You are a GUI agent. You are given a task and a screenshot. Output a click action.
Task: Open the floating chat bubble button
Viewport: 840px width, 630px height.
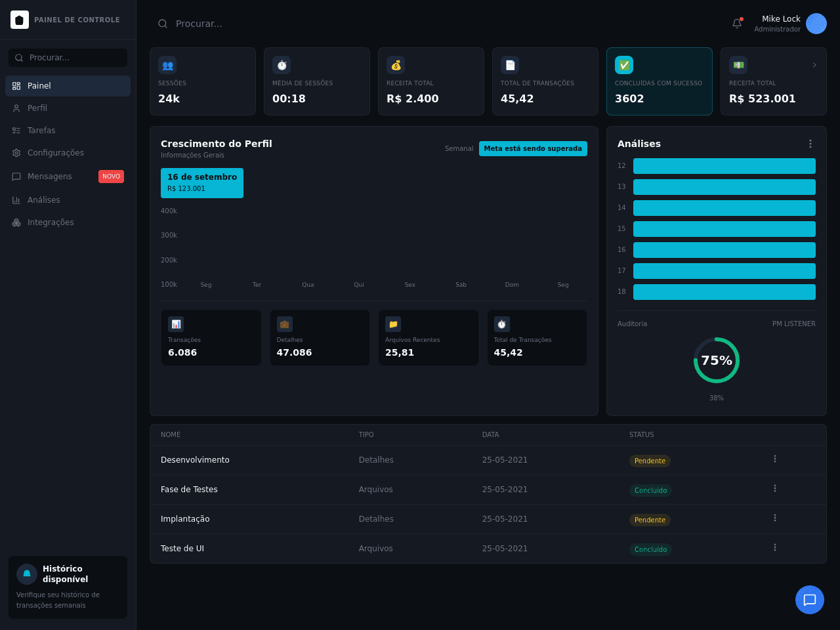pos(810,600)
